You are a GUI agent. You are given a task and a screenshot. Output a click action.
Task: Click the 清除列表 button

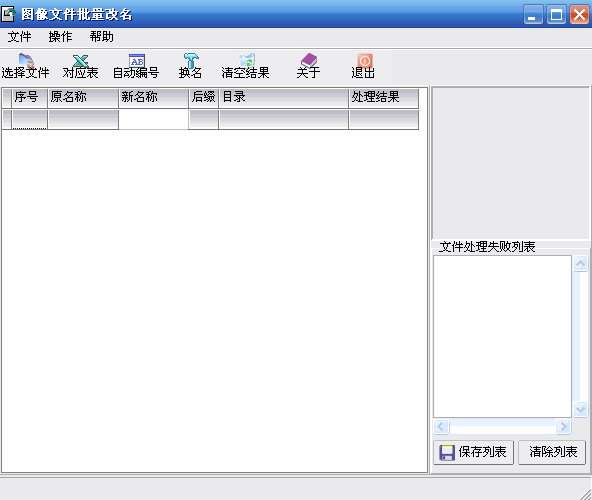click(552, 452)
